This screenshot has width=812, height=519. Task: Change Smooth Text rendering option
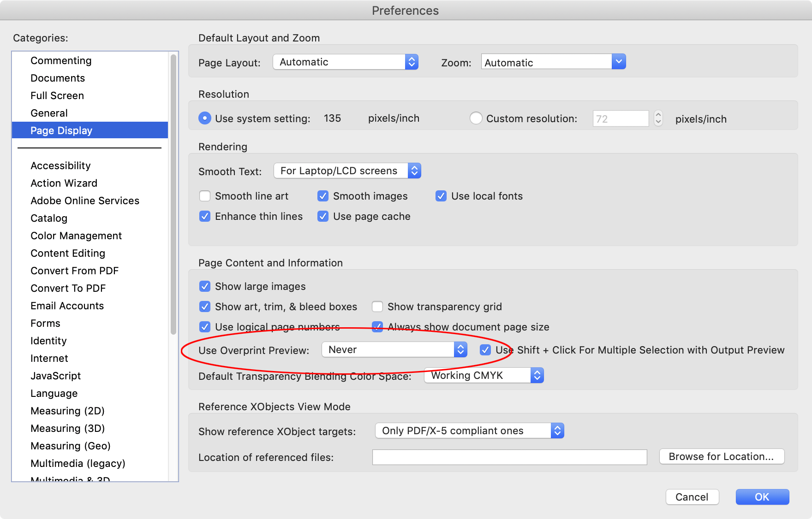tap(346, 171)
